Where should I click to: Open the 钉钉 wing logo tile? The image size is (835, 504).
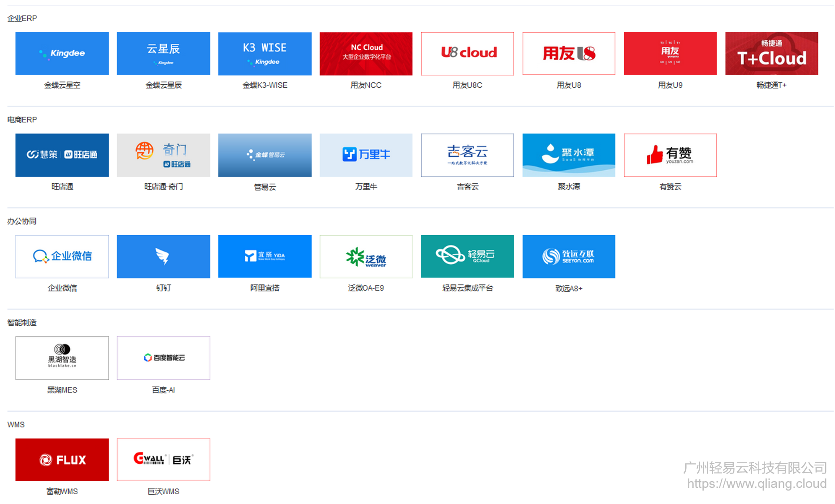[x=164, y=256]
